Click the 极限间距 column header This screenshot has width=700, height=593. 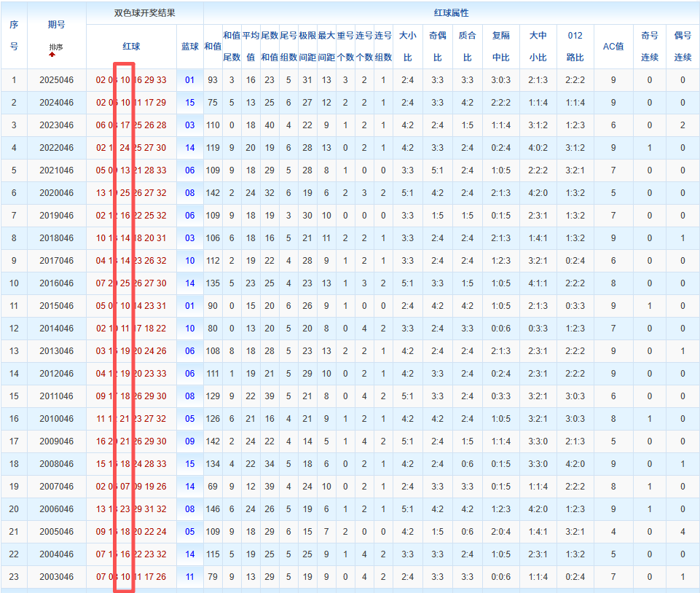(x=307, y=47)
